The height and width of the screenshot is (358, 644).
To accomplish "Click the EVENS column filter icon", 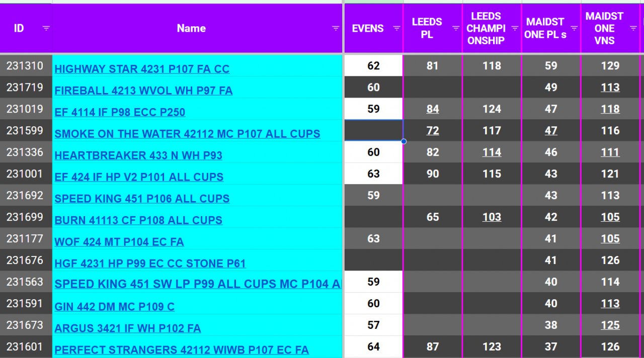I will point(396,28).
